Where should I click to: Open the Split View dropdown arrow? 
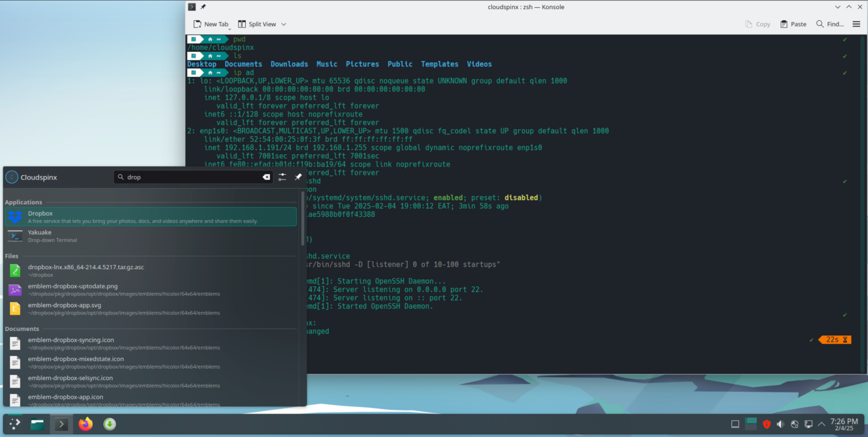point(284,24)
